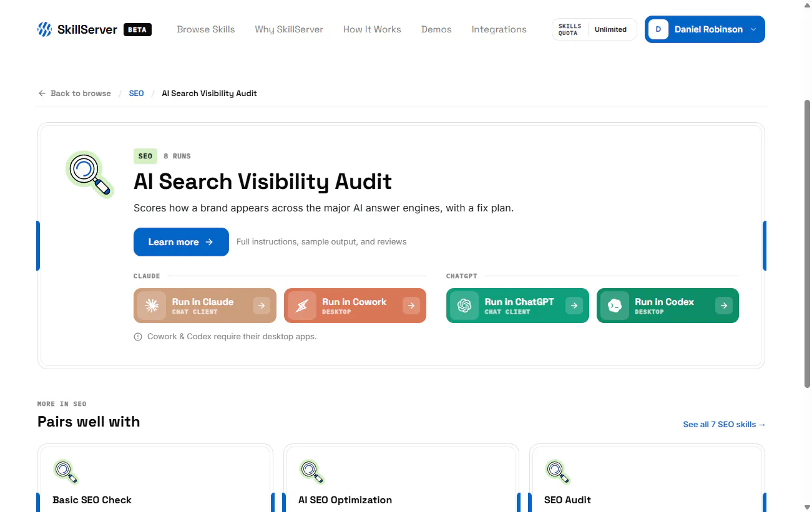Open the Why SkillServer menu item
The height and width of the screenshot is (512, 812).
(289, 29)
